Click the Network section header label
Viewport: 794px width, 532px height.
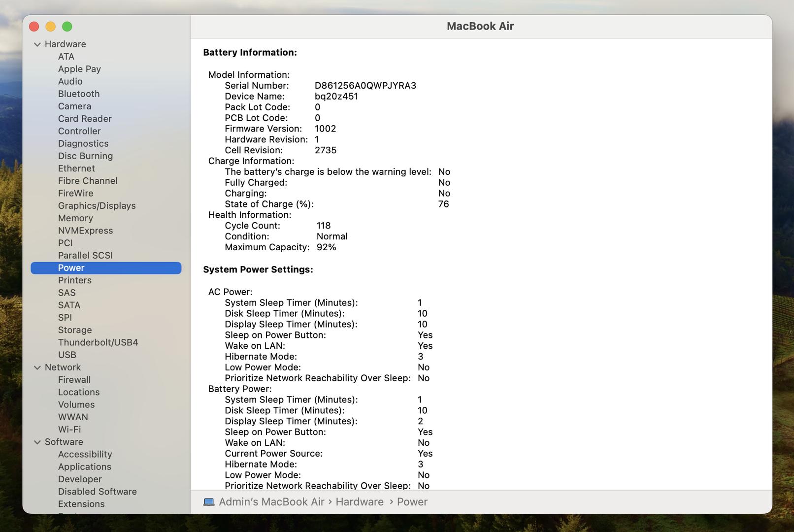click(x=63, y=367)
